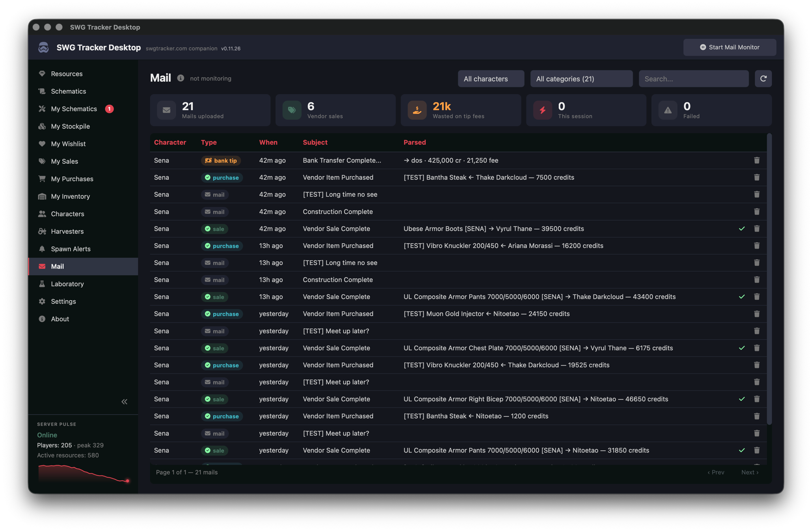
Task: Select the 42m ago Construction Complete mail
Action: point(458,211)
